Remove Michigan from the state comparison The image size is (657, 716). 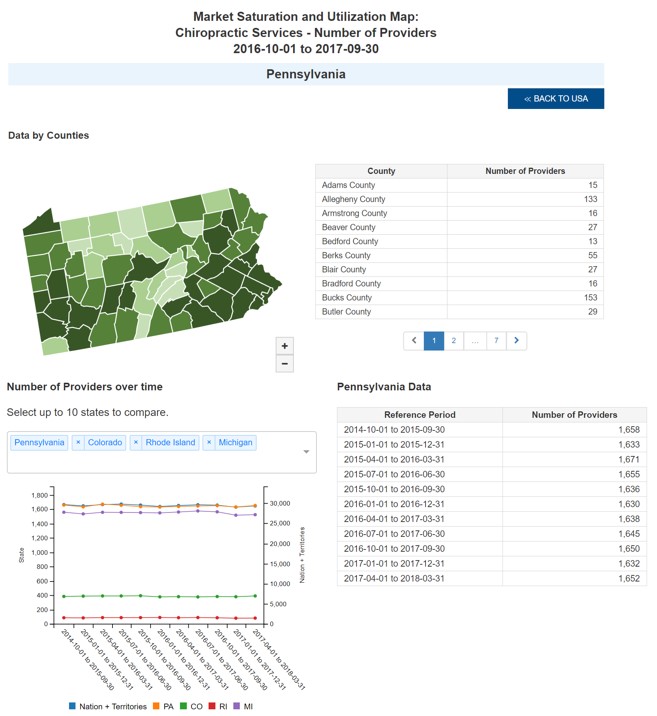(x=209, y=442)
